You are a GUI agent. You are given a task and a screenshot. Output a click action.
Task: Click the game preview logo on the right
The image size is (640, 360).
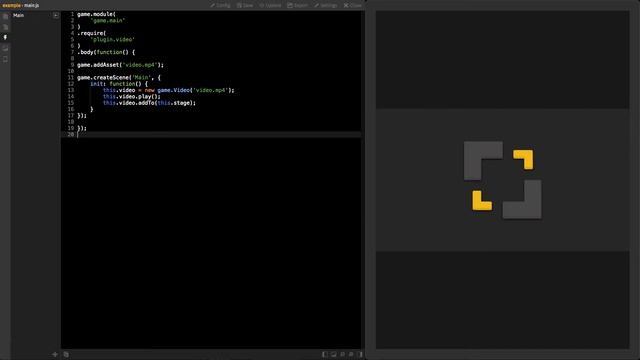502,180
